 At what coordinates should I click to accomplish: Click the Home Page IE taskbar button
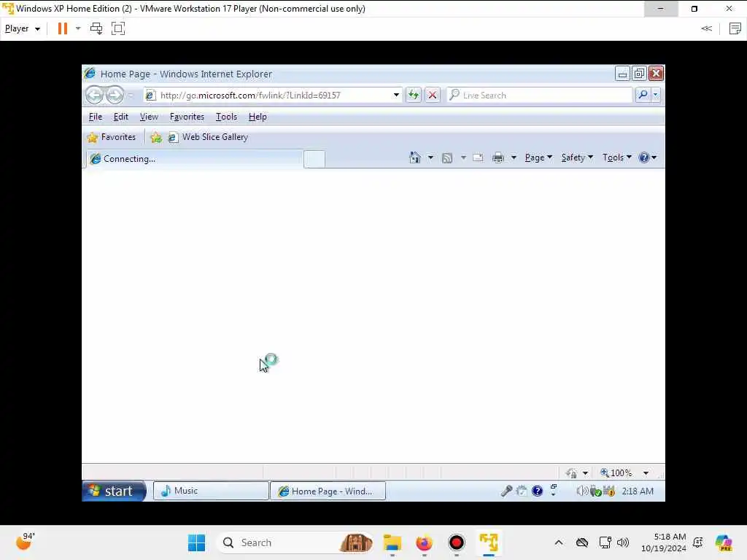click(x=328, y=491)
